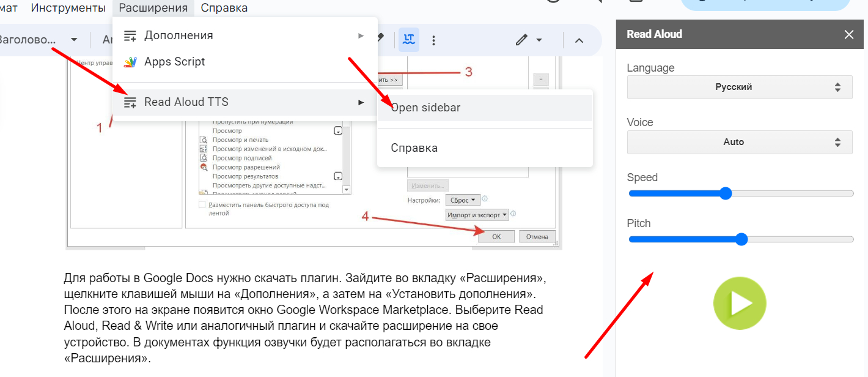The image size is (868, 377).
Task: Expand the Дополнения submenu entry
Action: (x=245, y=35)
